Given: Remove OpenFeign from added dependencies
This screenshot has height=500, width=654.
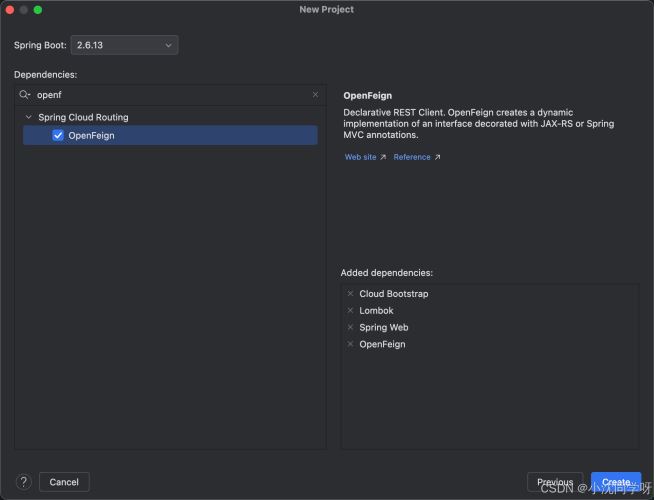Looking at the screenshot, I should point(350,344).
